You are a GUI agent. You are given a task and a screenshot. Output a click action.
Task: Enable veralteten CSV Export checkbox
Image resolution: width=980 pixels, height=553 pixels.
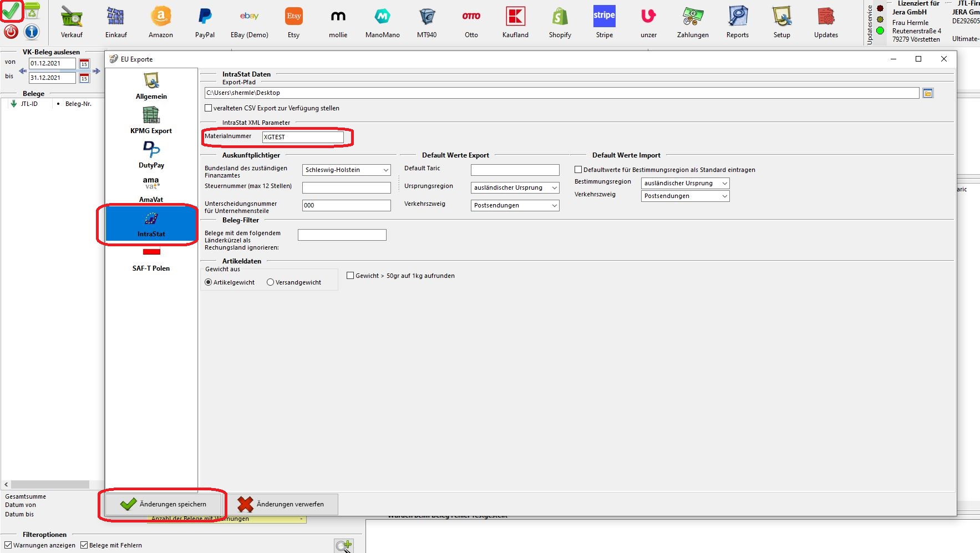tap(209, 108)
